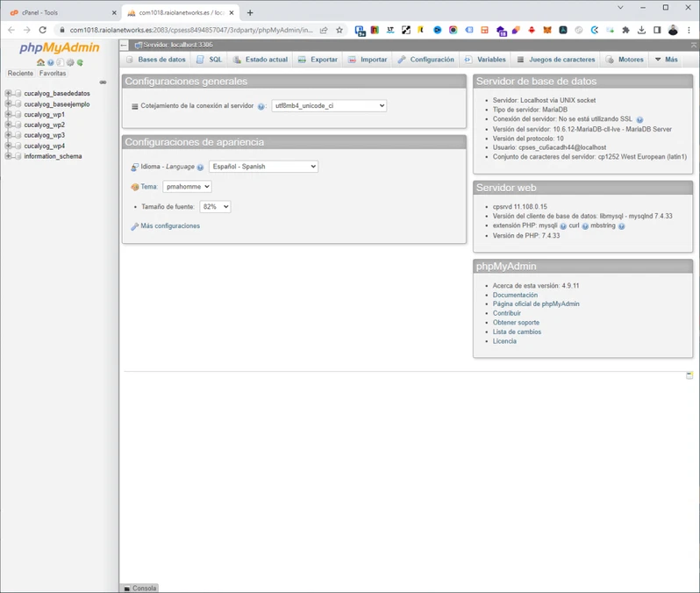This screenshot has width=700, height=593.
Task: Open the Bases de datos tab
Action: pyautogui.click(x=156, y=60)
